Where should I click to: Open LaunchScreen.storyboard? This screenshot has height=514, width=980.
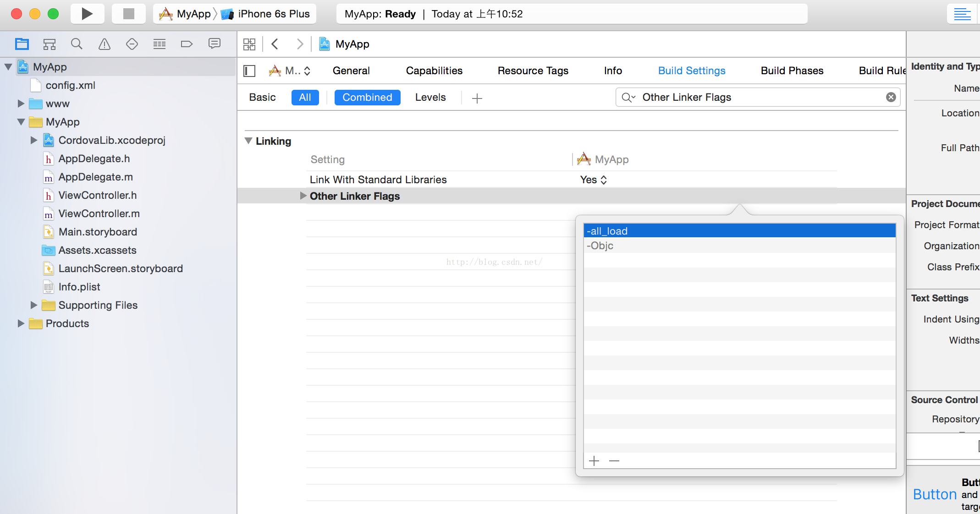pyautogui.click(x=120, y=268)
